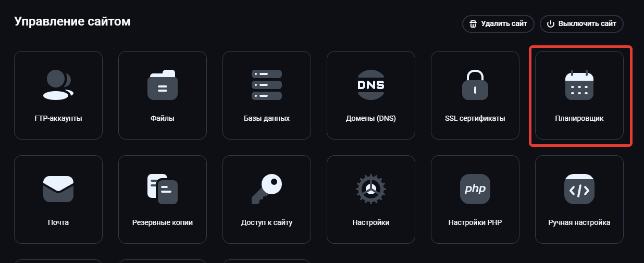
Task: Click the Настройки gear icon
Action: pos(371,189)
